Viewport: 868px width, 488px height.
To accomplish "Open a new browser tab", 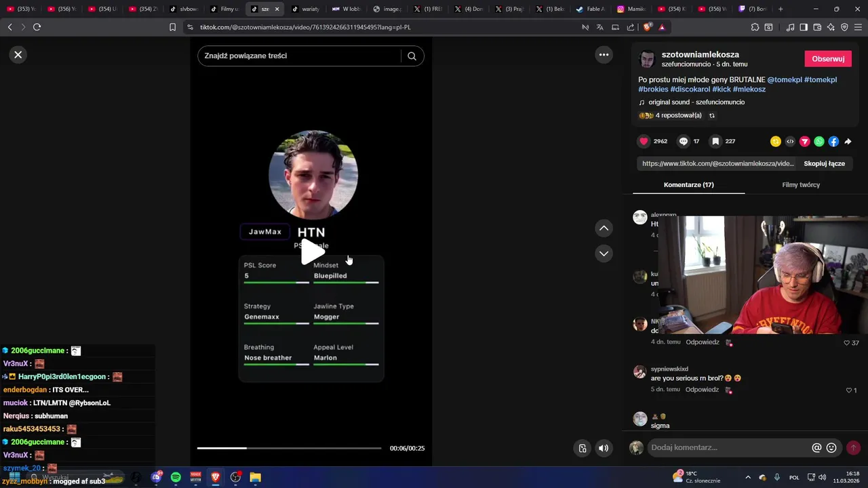I will point(781,9).
